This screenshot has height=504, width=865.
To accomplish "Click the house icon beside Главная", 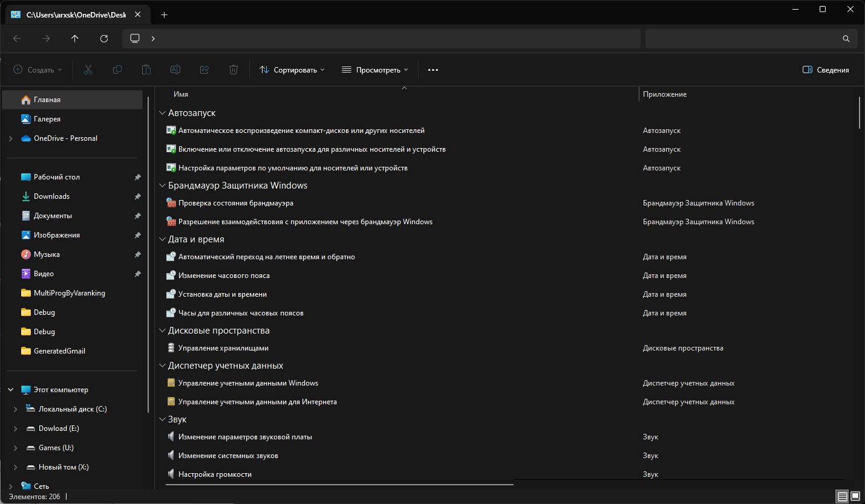I will point(25,100).
